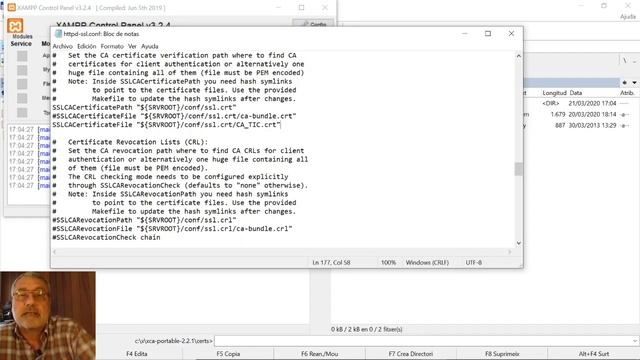The image size is (640, 360).
Task: Click the XAMPP Config button
Action: click(x=313, y=24)
